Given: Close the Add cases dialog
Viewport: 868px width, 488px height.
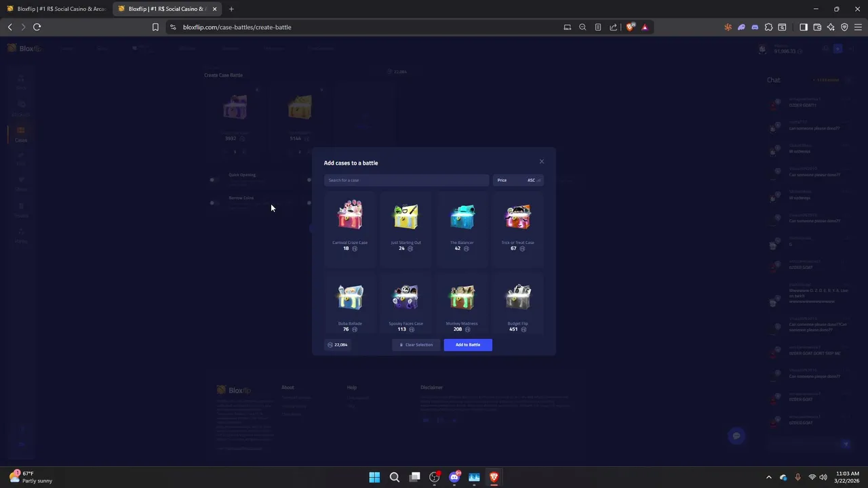Looking at the screenshot, I should click(x=541, y=161).
